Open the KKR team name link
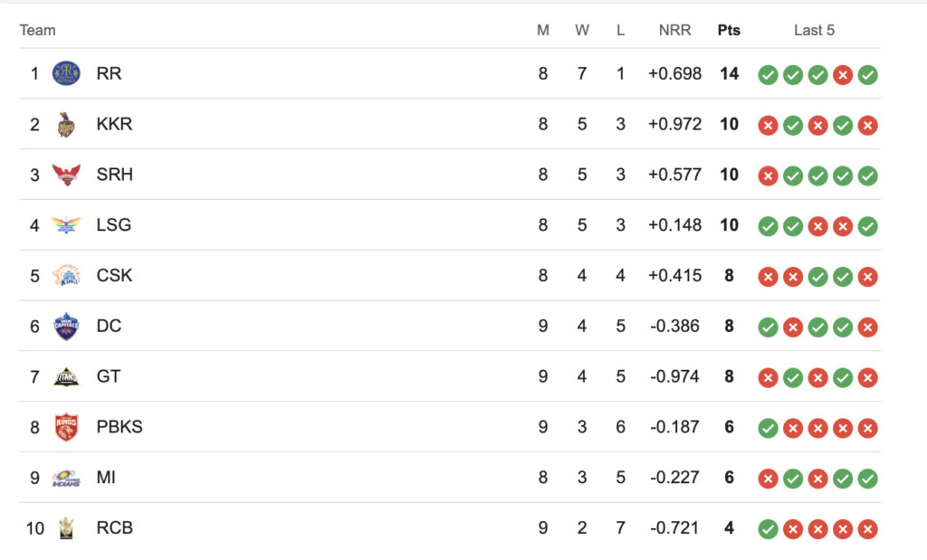The width and height of the screenshot is (927, 560). (115, 124)
